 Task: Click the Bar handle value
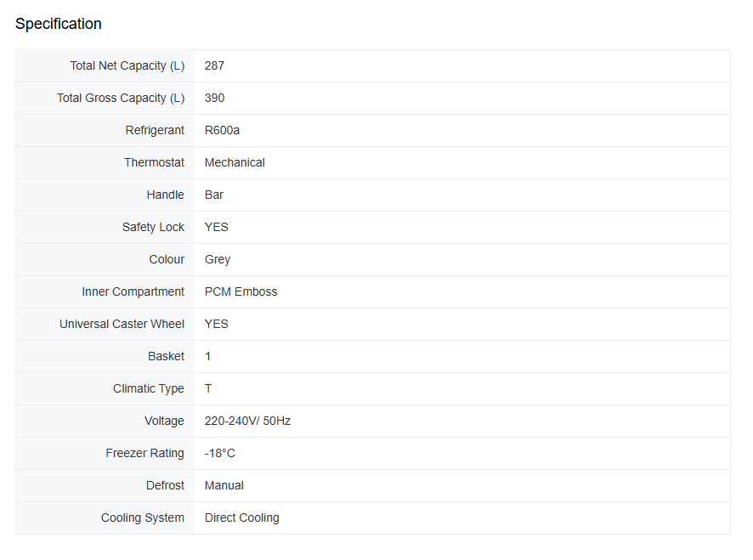click(213, 195)
